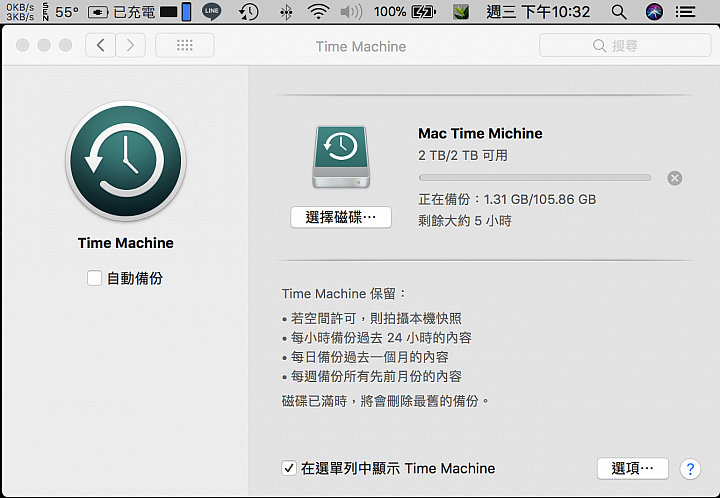Screen dimensions: 720x498
Task: Click the 若空間許可，則拍攝本機快照 line
Action: [x=376, y=319]
